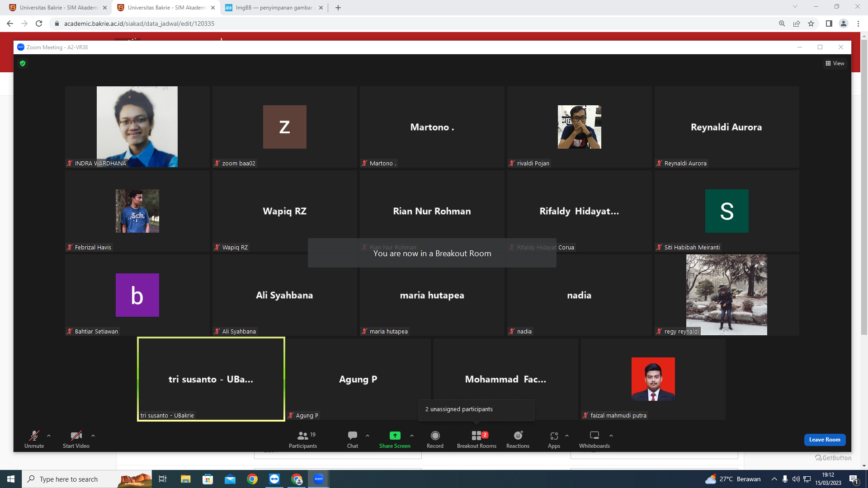Start recording with the Record button
868x488 pixels.
coord(435,439)
